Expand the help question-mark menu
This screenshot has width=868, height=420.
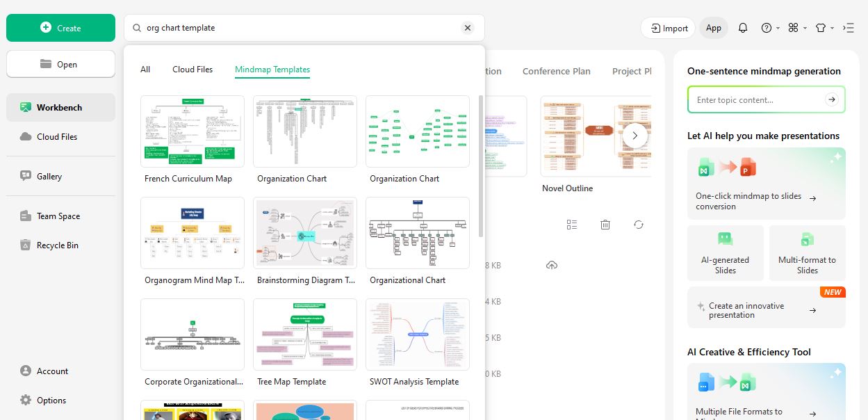(x=770, y=28)
